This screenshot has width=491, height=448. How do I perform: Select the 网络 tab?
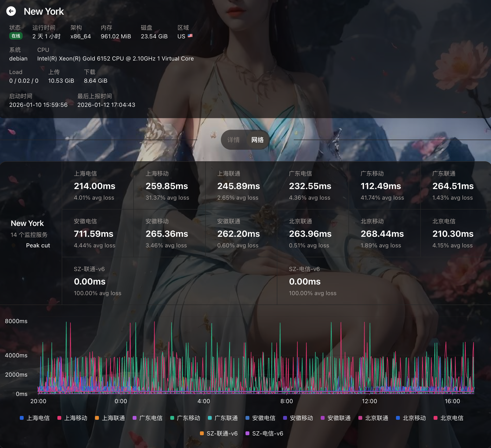(x=257, y=140)
